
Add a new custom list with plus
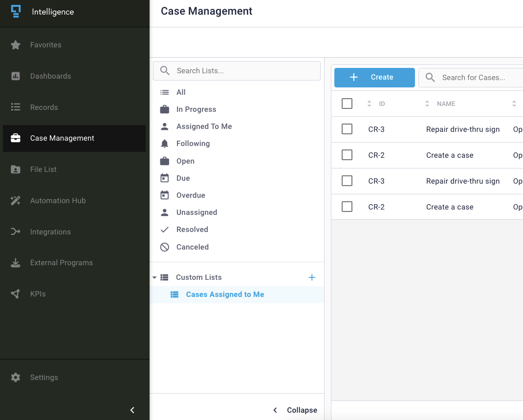coord(312,277)
